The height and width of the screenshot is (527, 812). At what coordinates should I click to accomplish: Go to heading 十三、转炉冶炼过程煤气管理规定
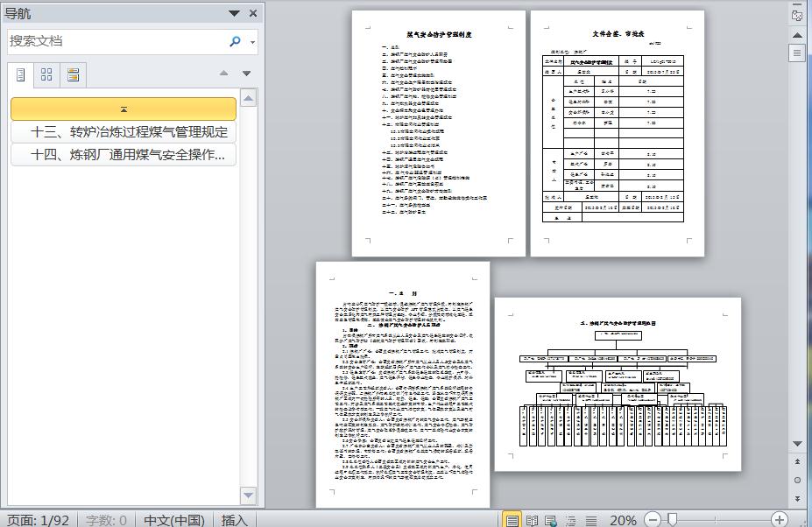(x=129, y=132)
